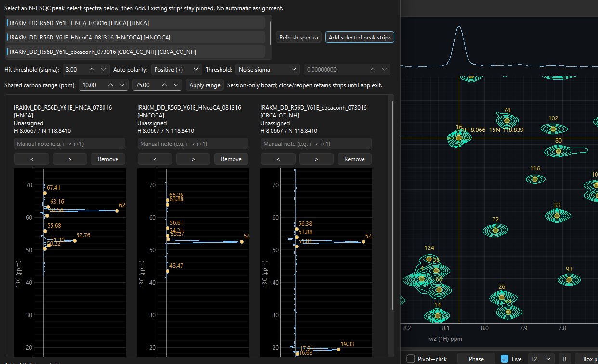
Task: Click Manual note field in CBCA_CO_NH strip
Action: pyautogui.click(x=316, y=143)
